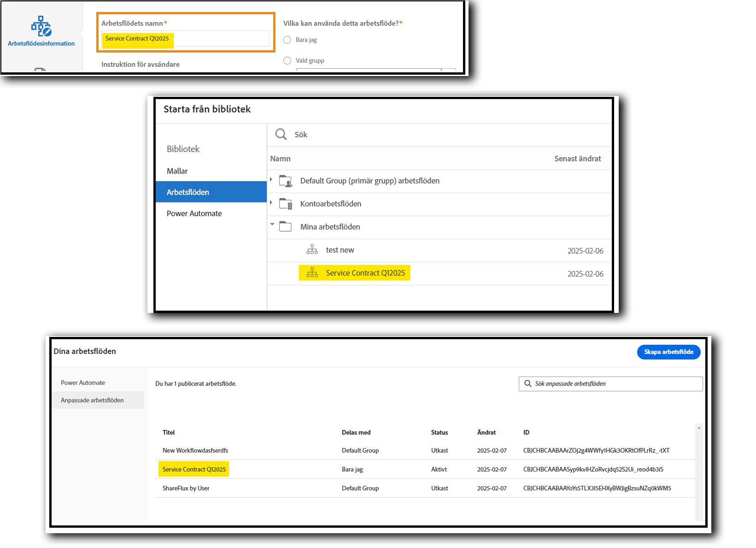Click the ID column header

pos(526,432)
